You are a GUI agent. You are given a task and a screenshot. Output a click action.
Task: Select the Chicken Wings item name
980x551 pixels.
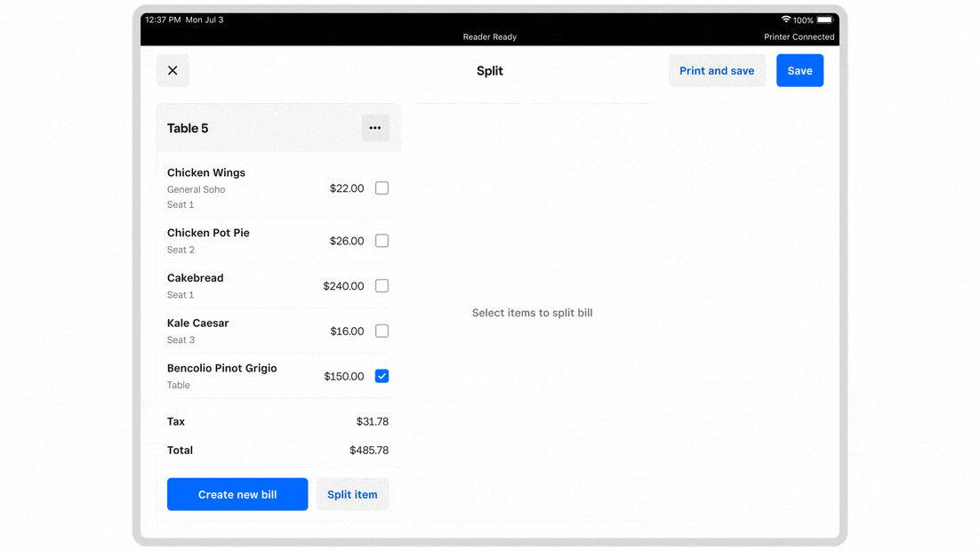(206, 173)
